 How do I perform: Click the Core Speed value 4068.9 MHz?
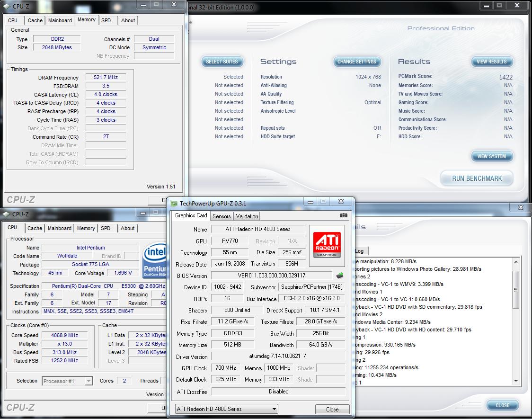(x=64, y=335)
